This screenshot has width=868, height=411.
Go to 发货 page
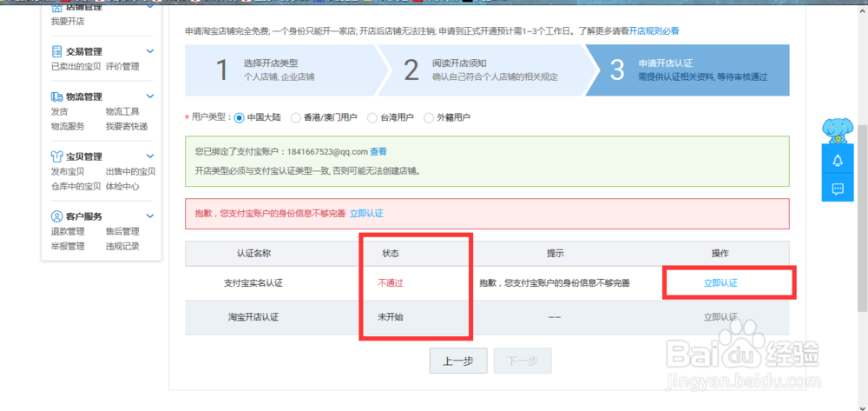[x=59, y=111]
